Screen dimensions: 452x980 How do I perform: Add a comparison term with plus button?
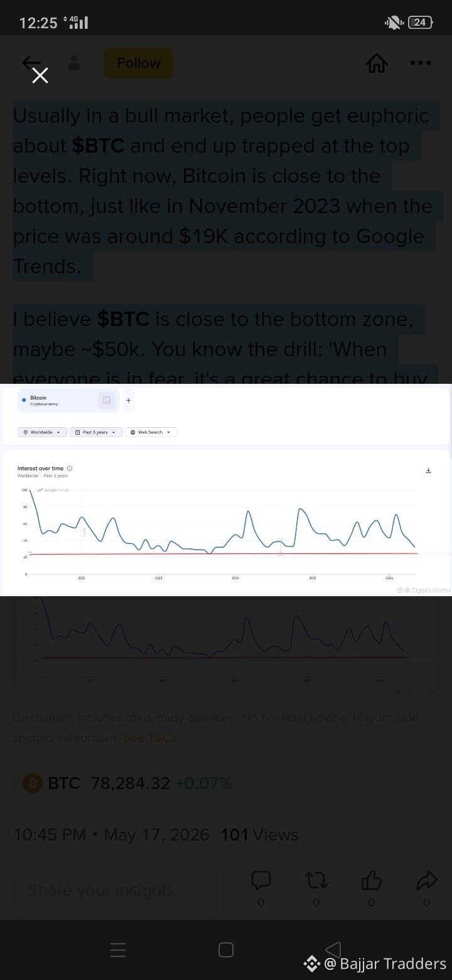(x=128, y=400)
